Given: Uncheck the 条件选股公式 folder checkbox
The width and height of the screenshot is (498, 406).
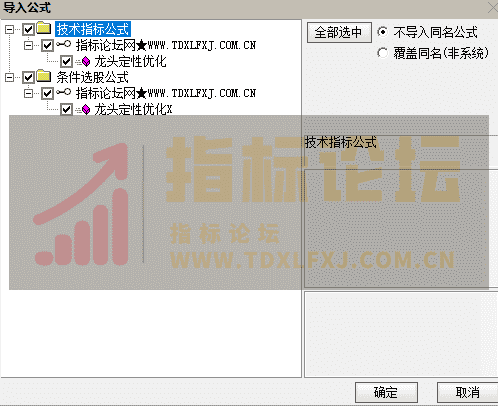Looking at the screenshot, I should click(28, 78).
